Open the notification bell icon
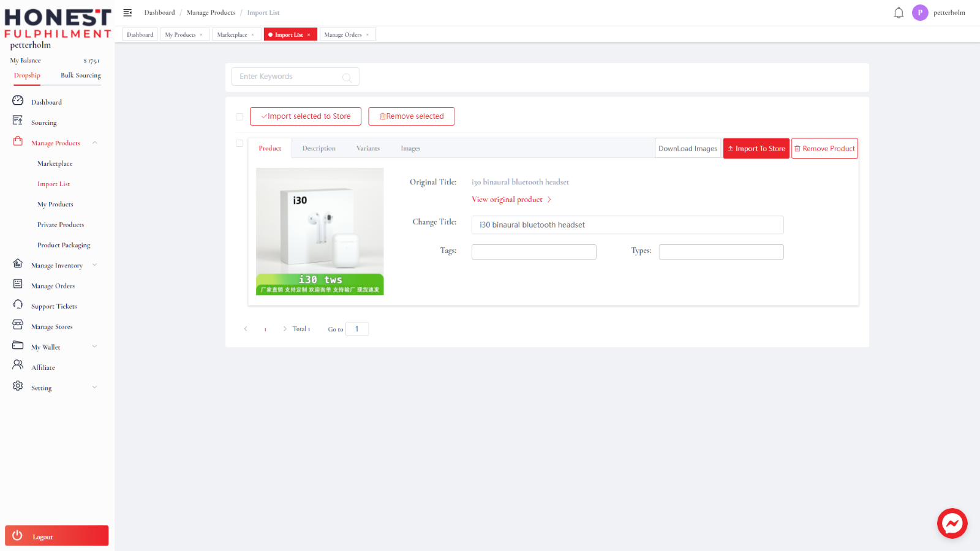The width and height of the screenshot is (980, 551). click(x=899, y=13)
